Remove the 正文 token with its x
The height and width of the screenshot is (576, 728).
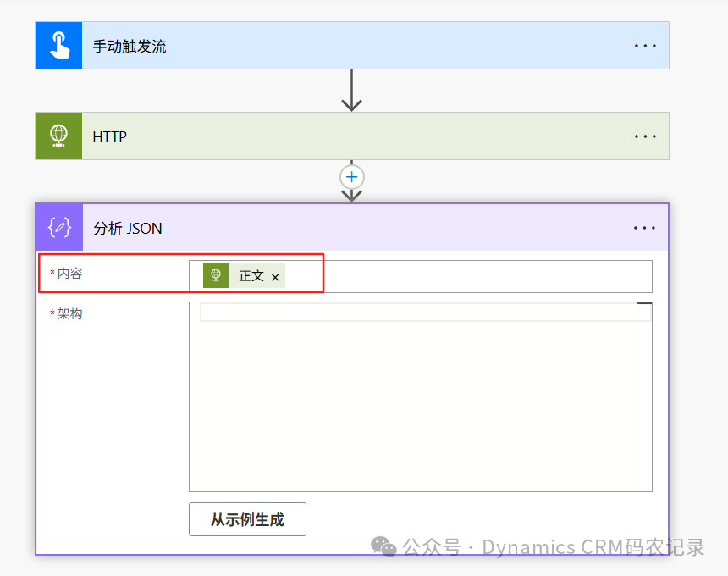[x=275, y=275]
